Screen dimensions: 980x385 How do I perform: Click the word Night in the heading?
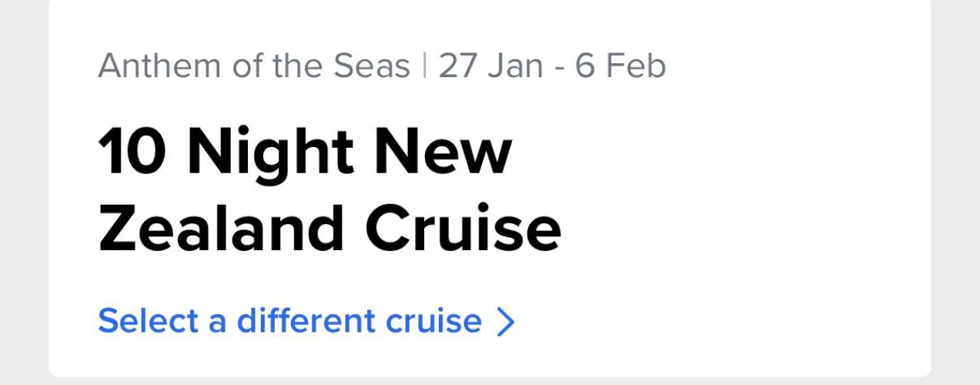pos(270,152)
